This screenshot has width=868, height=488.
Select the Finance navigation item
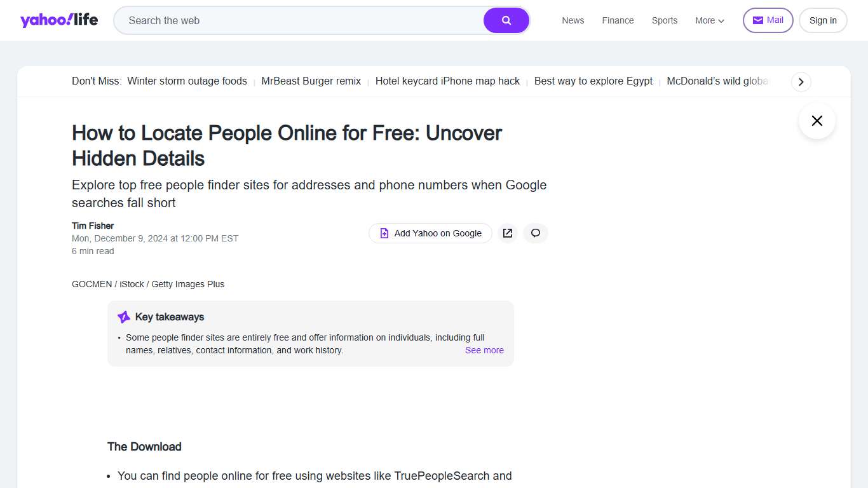click(618, 20)
